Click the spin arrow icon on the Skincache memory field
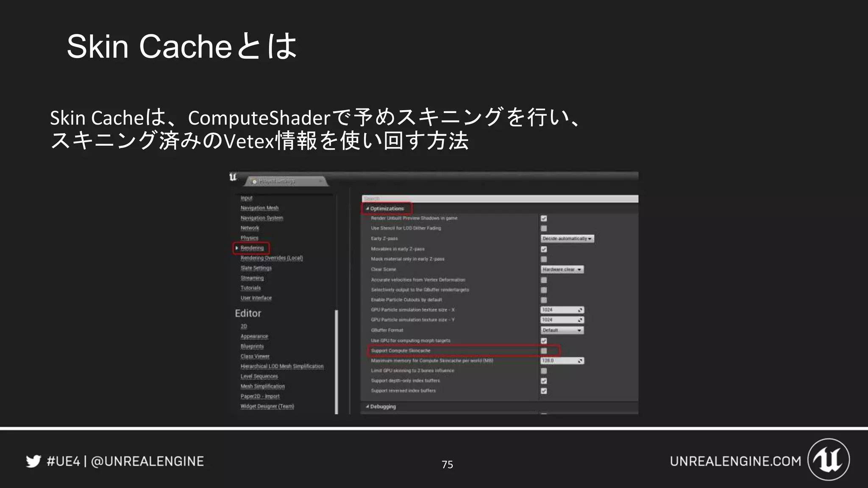Screen dimensions: 868x488 tap(580, 361)
